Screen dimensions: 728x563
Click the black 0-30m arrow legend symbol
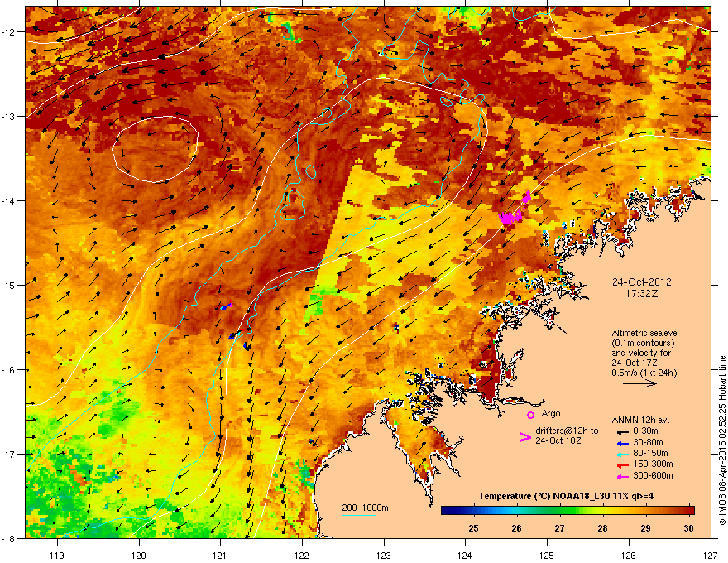pos(623,431)
